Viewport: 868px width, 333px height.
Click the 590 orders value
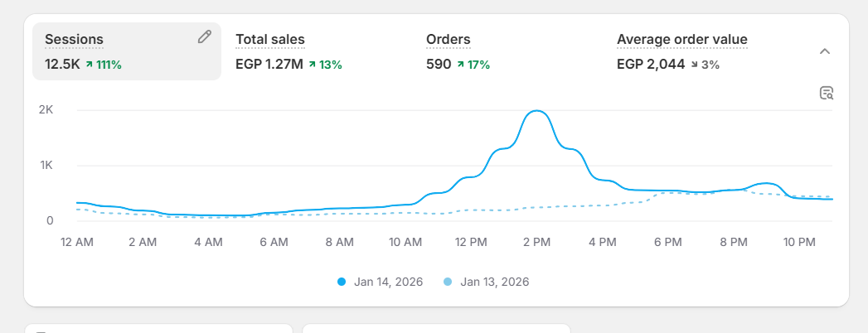439,64
